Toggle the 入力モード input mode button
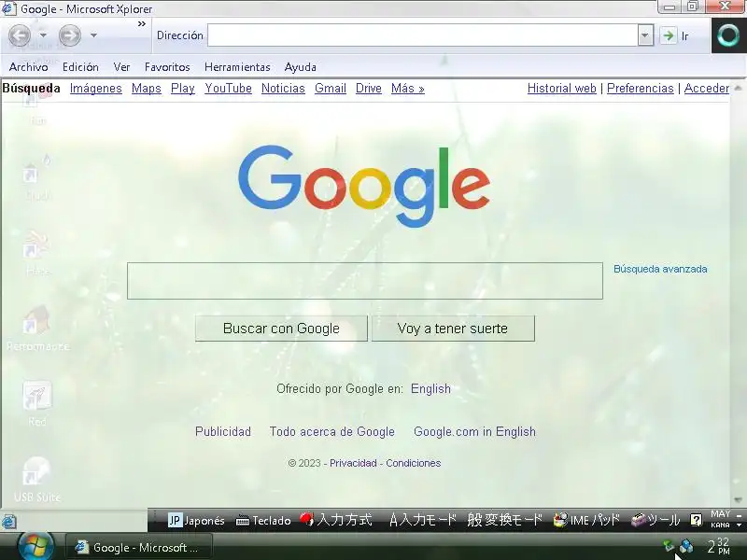This screenshot has width=747, height=560. (x=423, y=520)
